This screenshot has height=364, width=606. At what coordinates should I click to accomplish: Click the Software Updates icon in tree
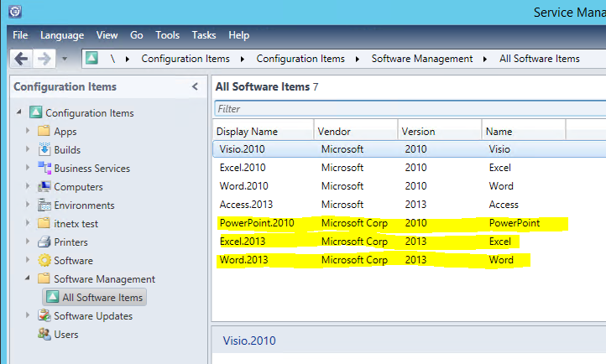(x=44, y=316)
